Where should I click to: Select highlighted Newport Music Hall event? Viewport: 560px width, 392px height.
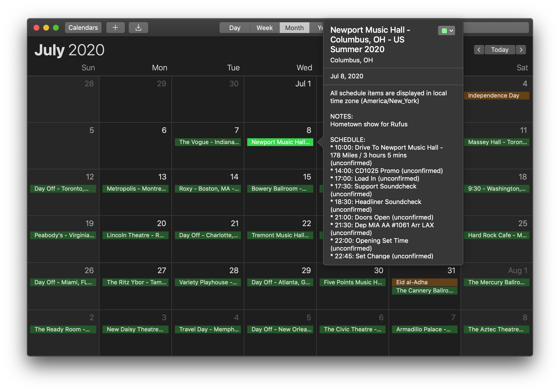(280, 142)
